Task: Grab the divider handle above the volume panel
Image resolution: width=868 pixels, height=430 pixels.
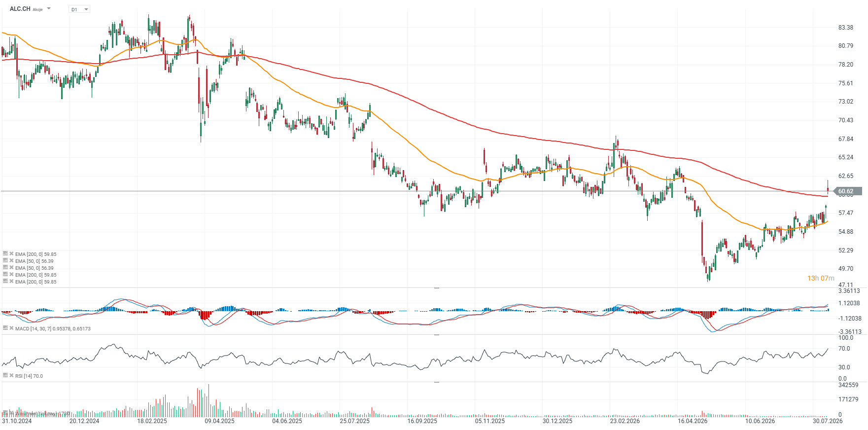Action: point(436,382)
